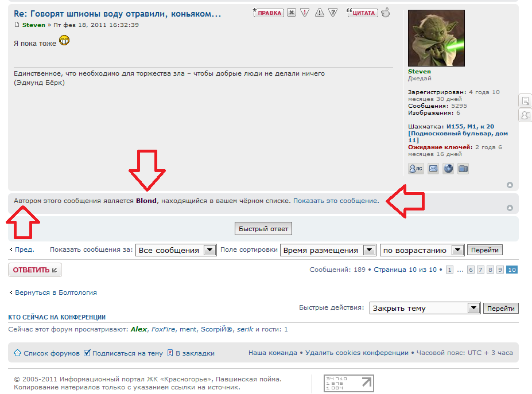Image resolution: width=532 pixels, height=394 pixels.
Task: Open Steven's website via globe icon
Action: tap(448, 169)
